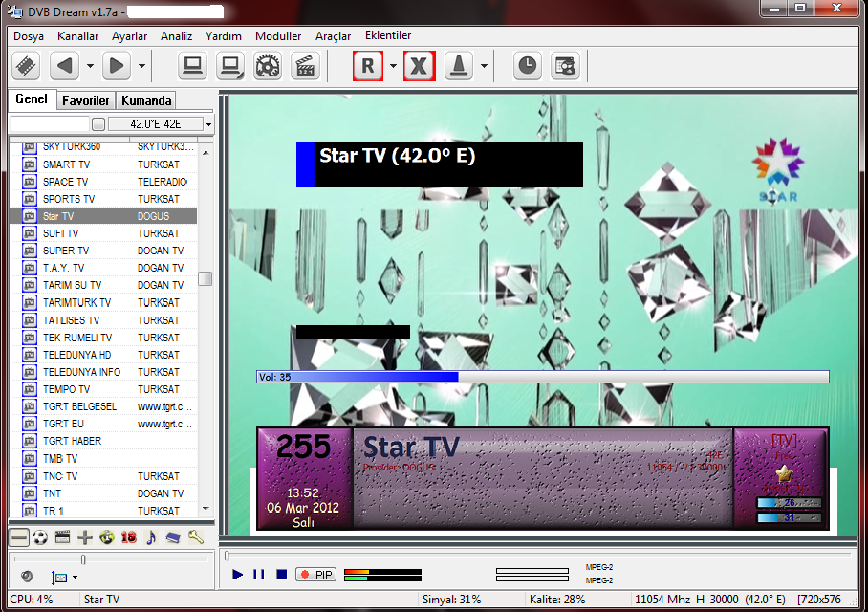This screenshot has height=612, width=868.
Task: Open the Modüller menu
Action: (x=278, y=36)
